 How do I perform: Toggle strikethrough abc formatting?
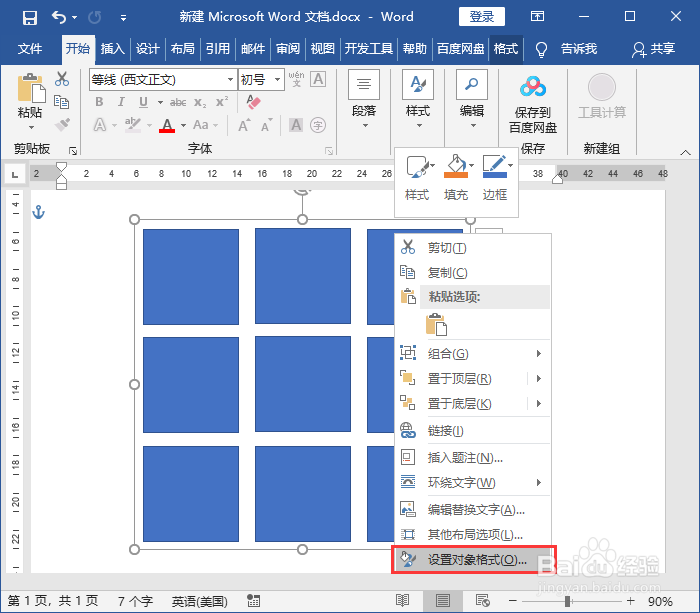pos(178,102)
